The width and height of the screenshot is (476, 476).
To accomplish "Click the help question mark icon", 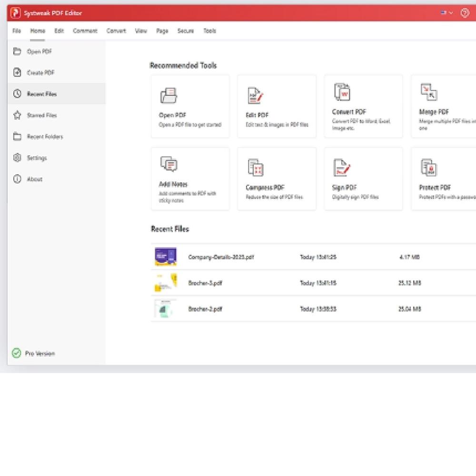I will pyautogui.click(x=465, y=13).
